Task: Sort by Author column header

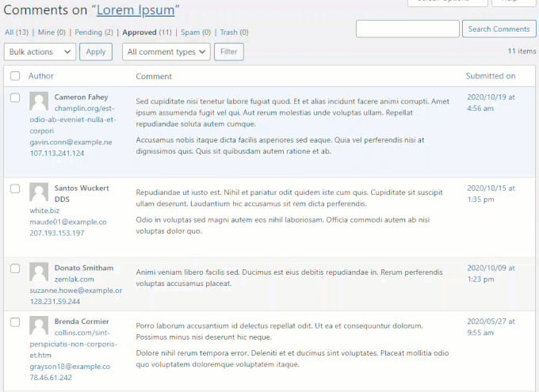Action: click(41, 76)
